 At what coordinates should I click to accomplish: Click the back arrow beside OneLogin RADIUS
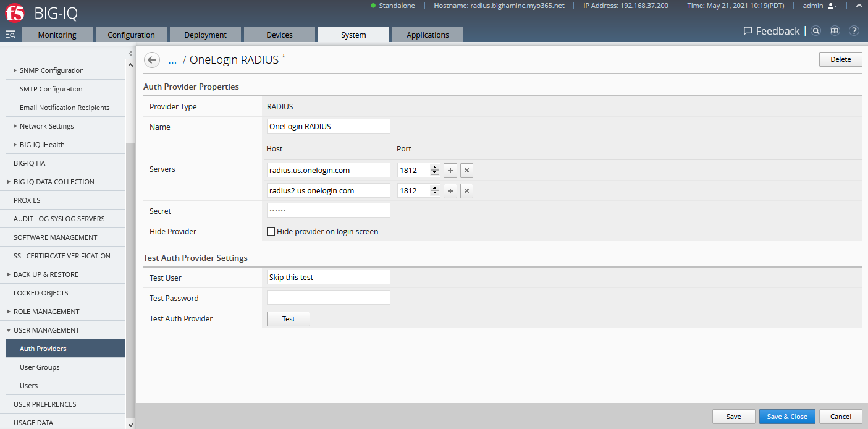[x=151, y=60]
